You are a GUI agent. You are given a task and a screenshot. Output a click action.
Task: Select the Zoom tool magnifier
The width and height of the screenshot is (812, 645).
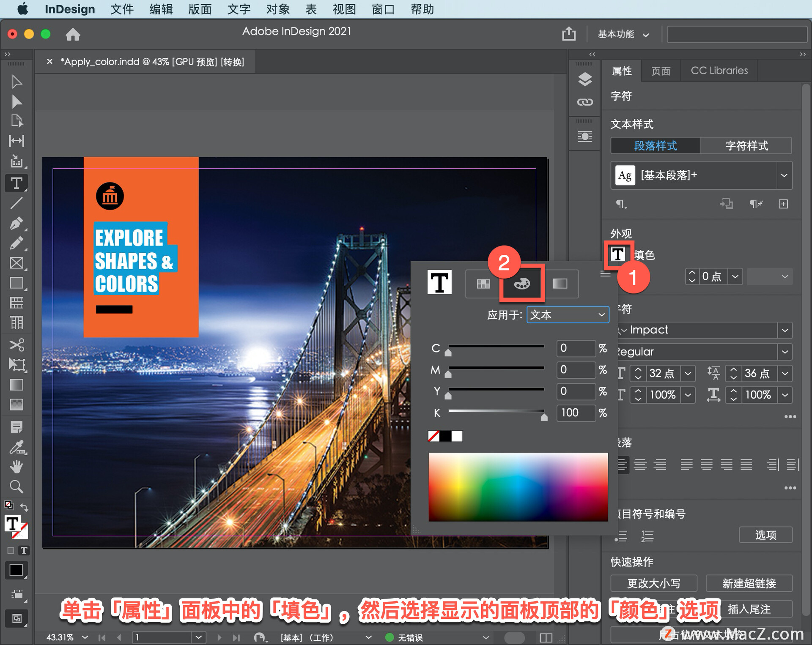pos(16,486)
